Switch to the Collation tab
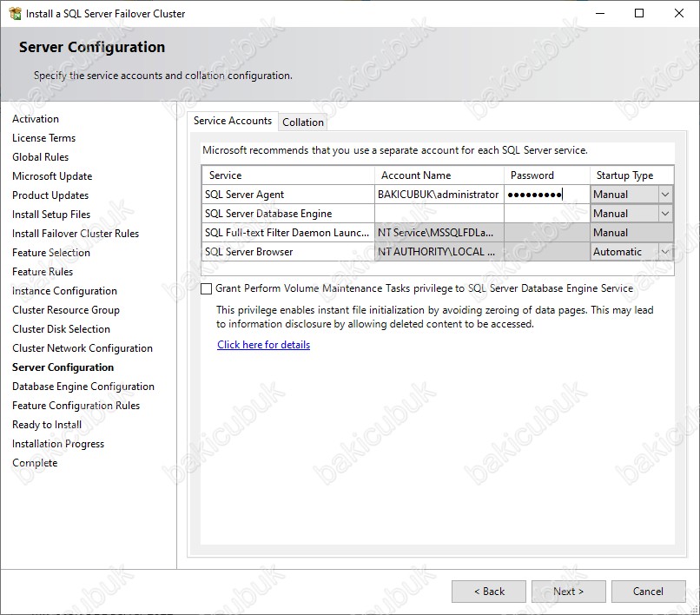The height and width of the screenshot is (615, 700). point(303,122)
